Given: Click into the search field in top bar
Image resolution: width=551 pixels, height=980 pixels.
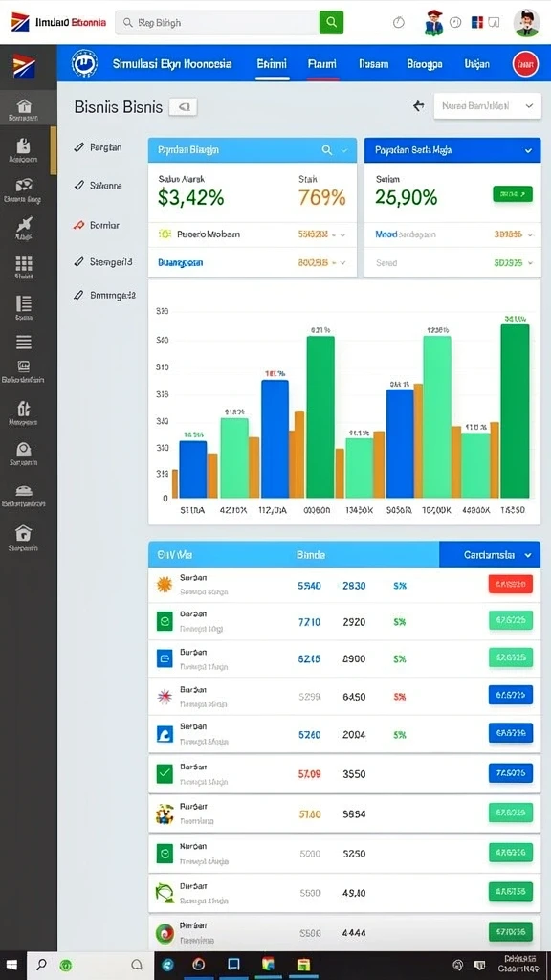Looking at the screenshot, I should (217, 23).
